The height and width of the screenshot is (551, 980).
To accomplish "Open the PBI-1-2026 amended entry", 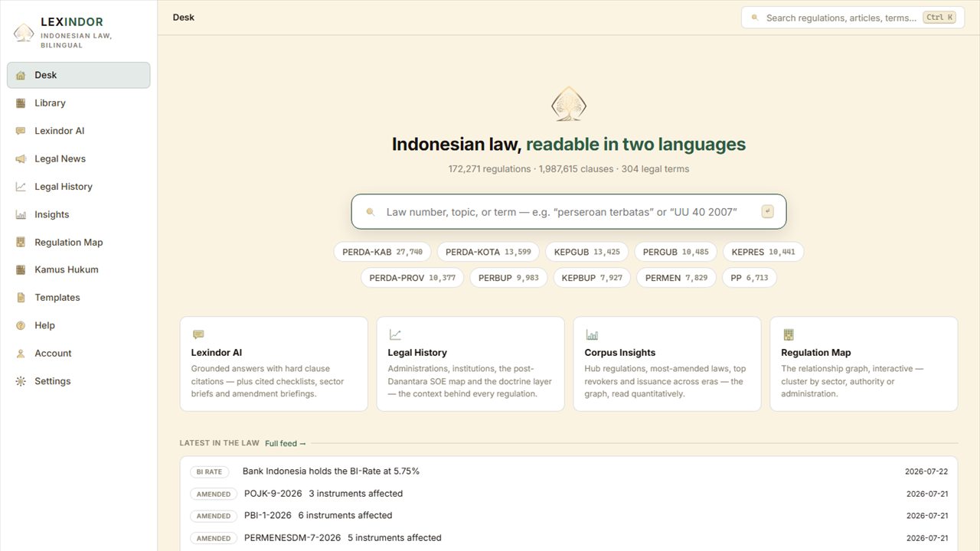I will pos(569,516).
